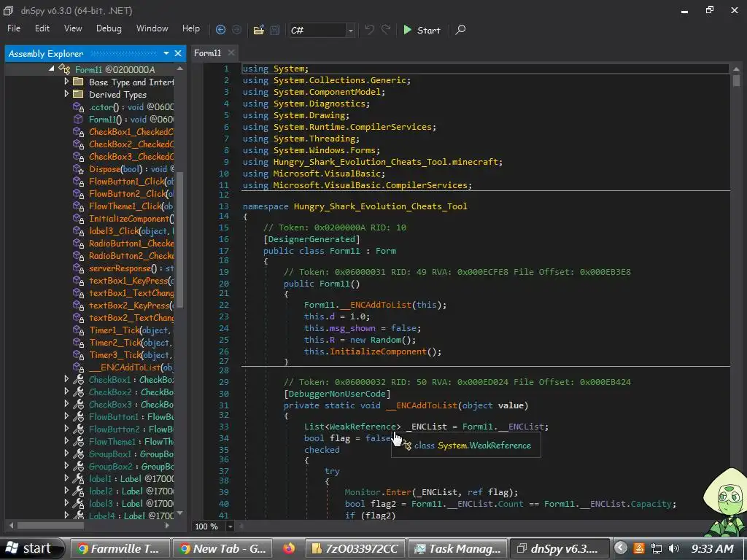The image size is (747, 560).
Task: Click the Undo toolbar icon
Action: coord(370,29)
